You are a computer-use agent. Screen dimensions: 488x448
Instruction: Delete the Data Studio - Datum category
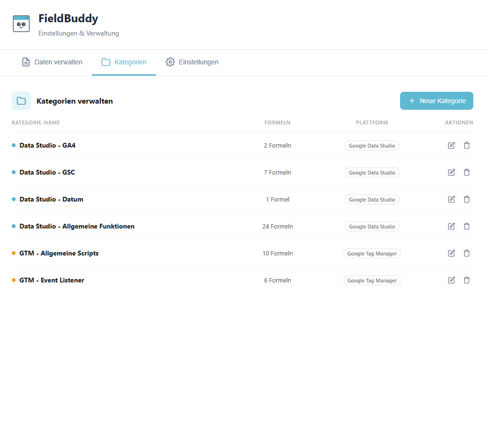click(x=467, y=199)
